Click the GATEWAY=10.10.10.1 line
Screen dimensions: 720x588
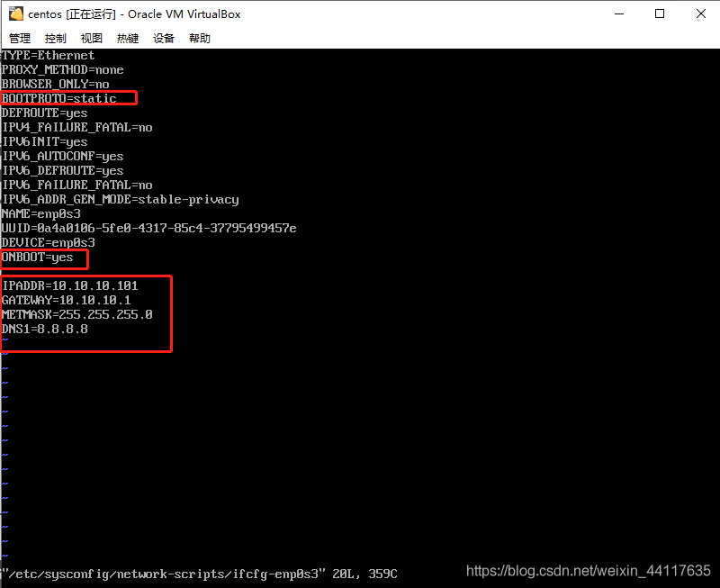[x=66, y=300]
